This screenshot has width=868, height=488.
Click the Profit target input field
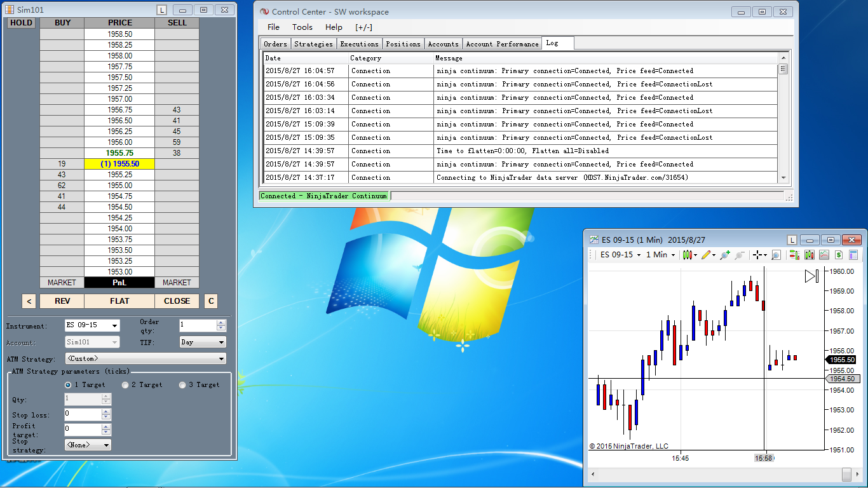click(83, 430)
